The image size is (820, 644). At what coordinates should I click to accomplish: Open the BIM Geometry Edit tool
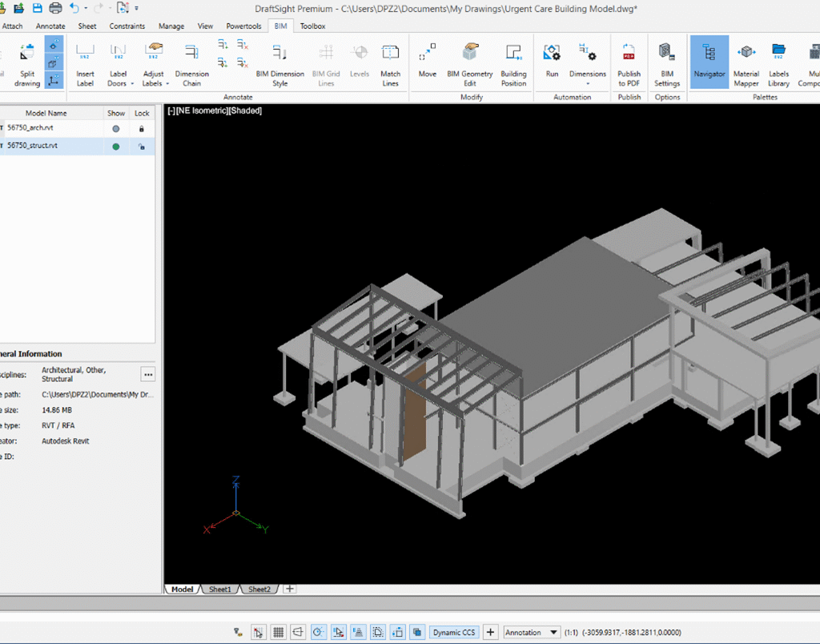point(469,65)
